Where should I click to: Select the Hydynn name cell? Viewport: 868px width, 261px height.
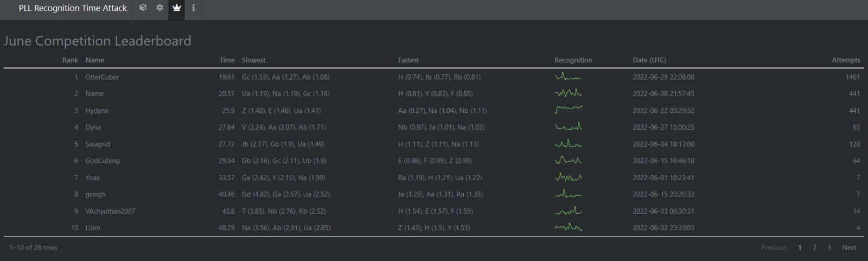click(x=97, y=111)
